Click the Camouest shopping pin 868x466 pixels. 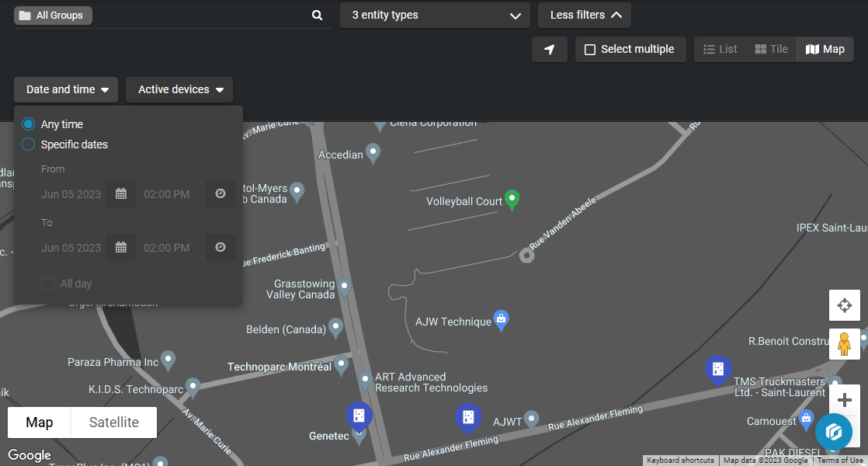click(x=806, y=419)
